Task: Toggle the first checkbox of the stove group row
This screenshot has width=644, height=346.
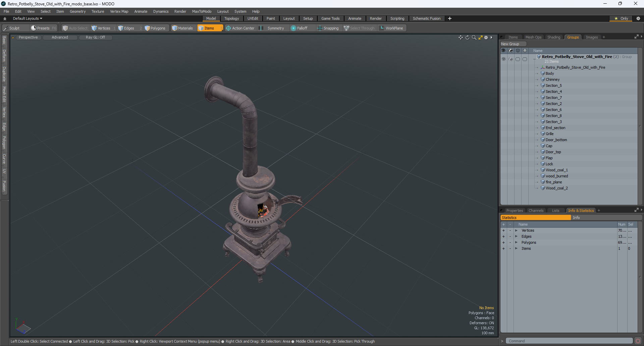Action: [518, 59]
